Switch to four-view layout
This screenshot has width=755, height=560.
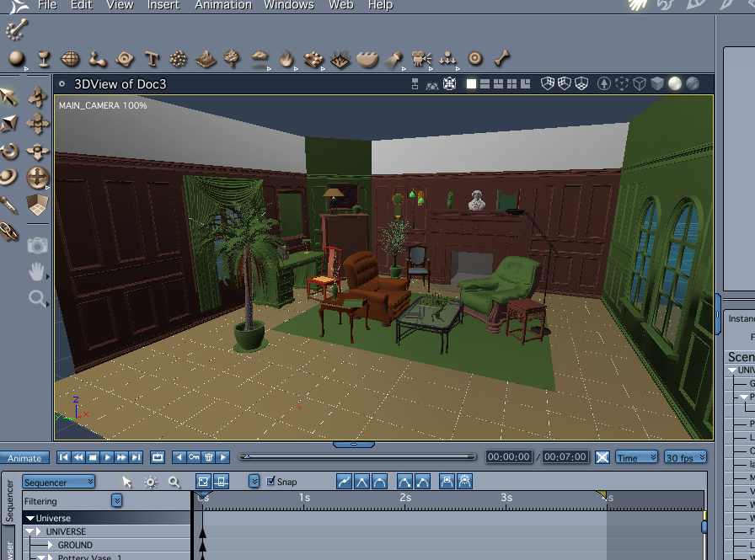click(x=511, y=84)
